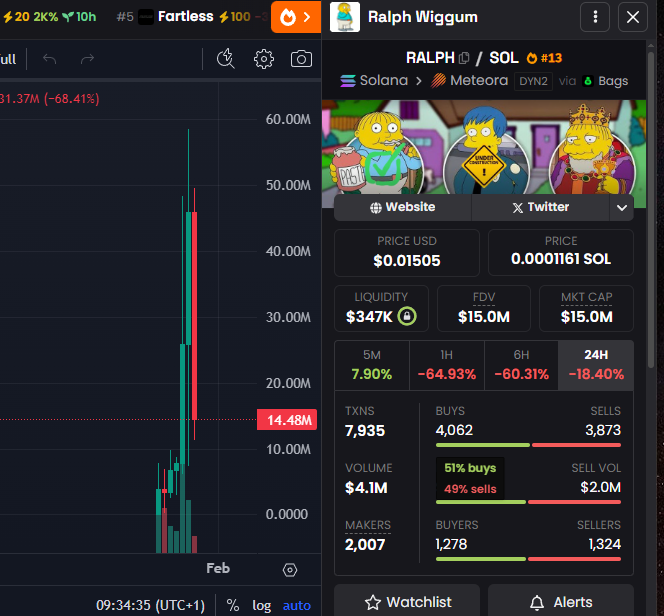This screenshot has width=664, height=616.
Task: Click the 51% buys tooltip label
Action: coord(470,468)
